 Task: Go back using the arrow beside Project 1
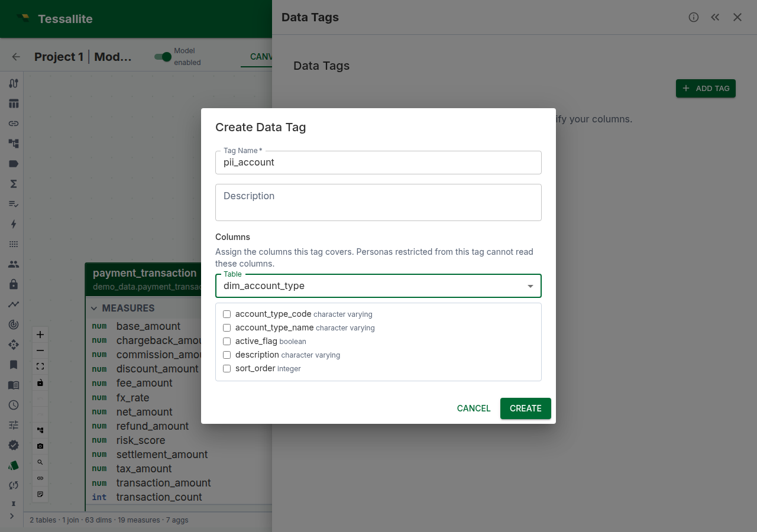click(x=16, y=57)
